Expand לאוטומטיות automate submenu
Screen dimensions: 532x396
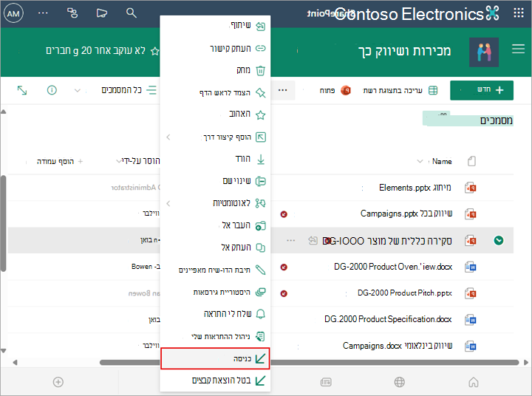[x=215, y=203]
